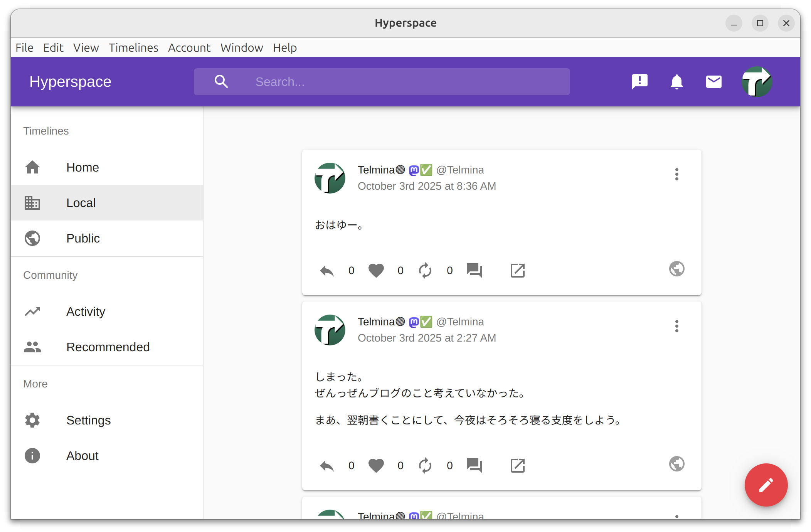This screenshot has height=532, width=811.
Task: Click the red compose post pencil button
Action: tap(766, 485)
